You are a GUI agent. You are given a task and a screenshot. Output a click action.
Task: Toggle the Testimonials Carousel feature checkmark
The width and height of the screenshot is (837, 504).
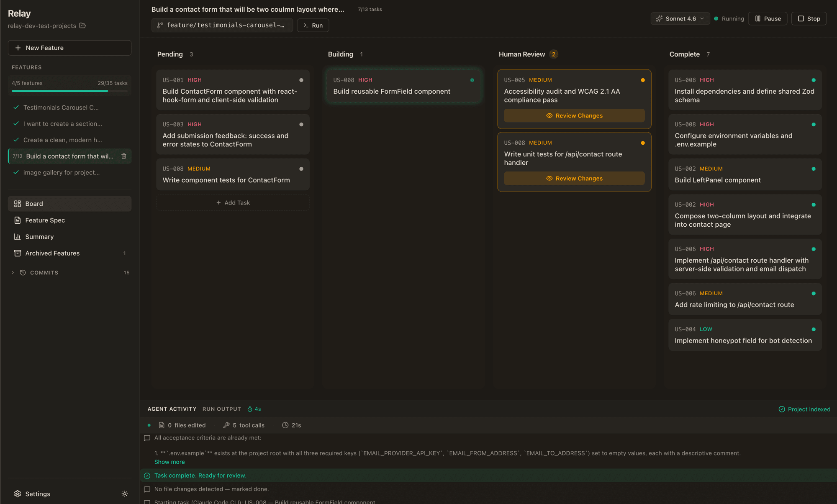pos(16,107)
